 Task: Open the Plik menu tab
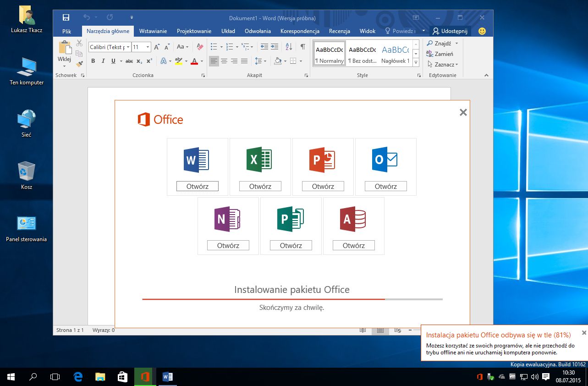[67, 31]
